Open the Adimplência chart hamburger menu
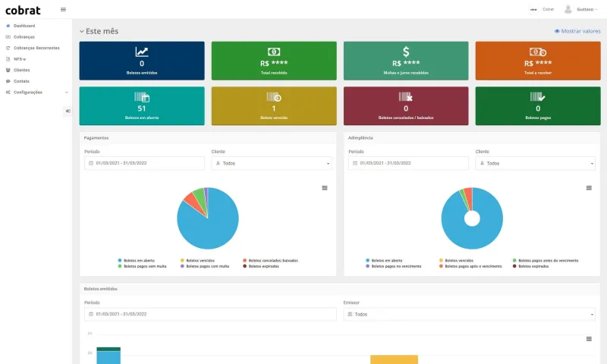This screenshot has width=607, height=364. 589,187
